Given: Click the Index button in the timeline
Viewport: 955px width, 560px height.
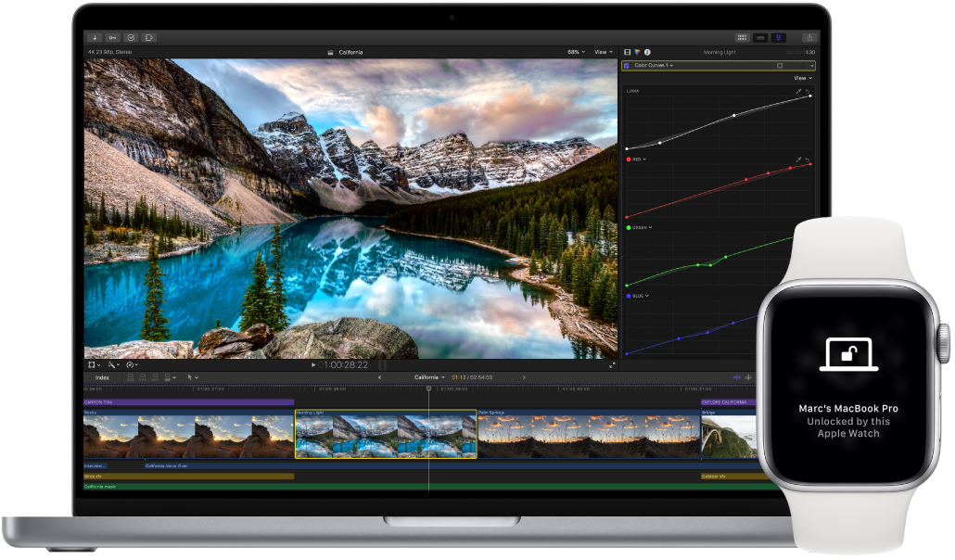Looking at the screenshot, I should click(x=103, y=377).
